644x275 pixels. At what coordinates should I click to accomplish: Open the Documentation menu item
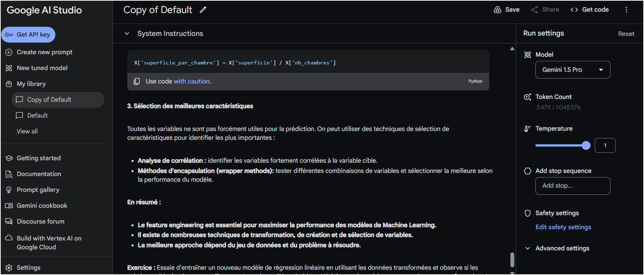click(x=39, y=174)
